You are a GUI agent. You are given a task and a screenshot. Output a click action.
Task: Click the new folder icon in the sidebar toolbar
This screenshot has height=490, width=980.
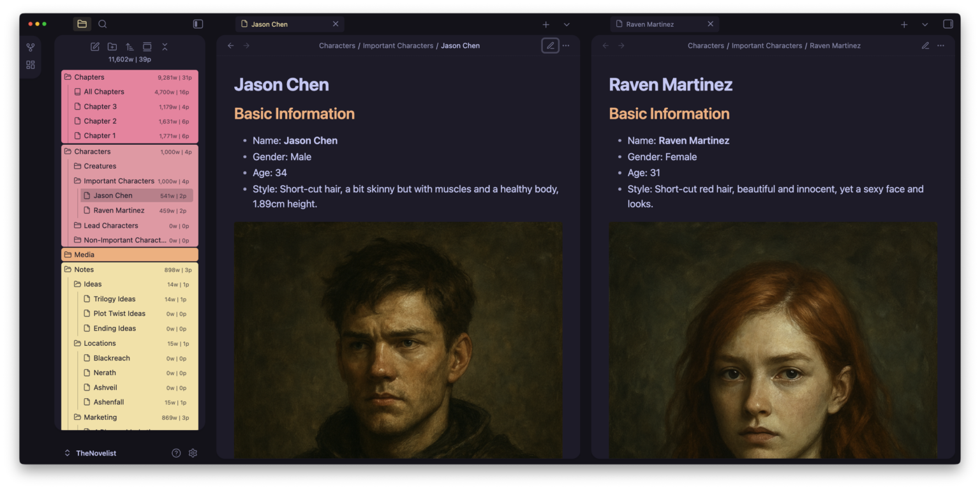pyautogui.click(x=112, y=47)
